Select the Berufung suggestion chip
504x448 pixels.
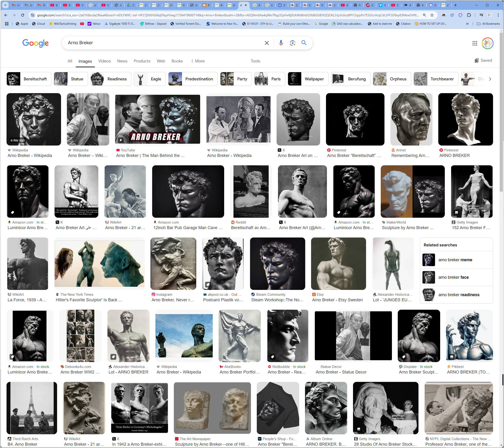350,79
